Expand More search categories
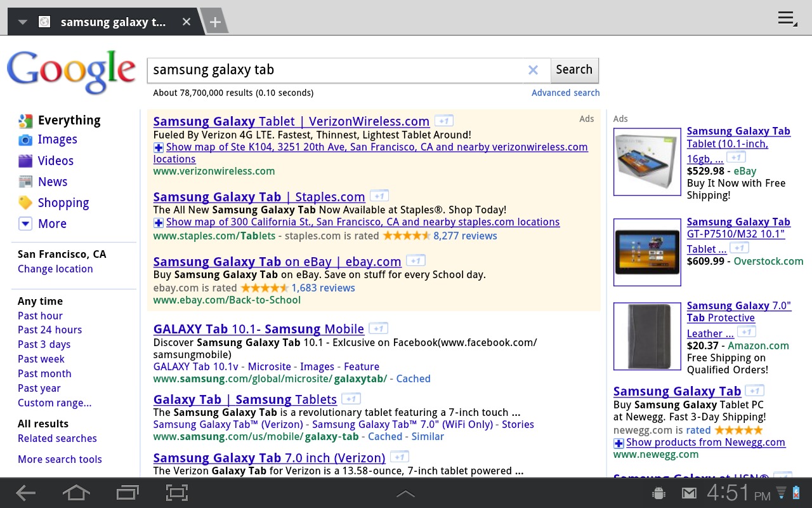812x508 pixels. click(52, 224)
